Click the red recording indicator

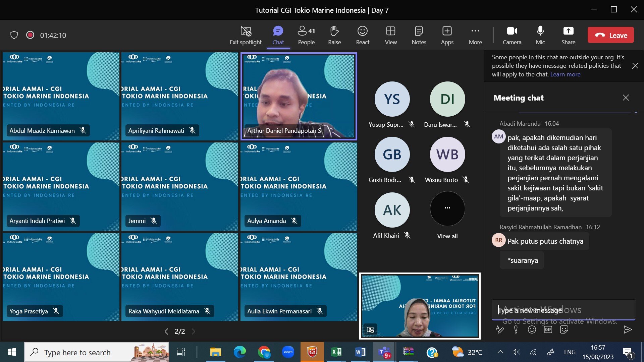point(30,35)
